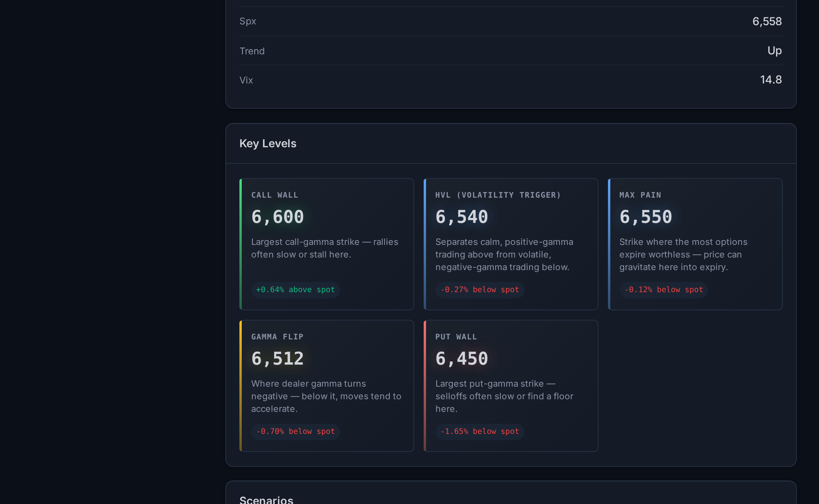
Task: Click 'Where dealer gamma turns negative' description
Action: pyautogui.click(x=326, y=396)
